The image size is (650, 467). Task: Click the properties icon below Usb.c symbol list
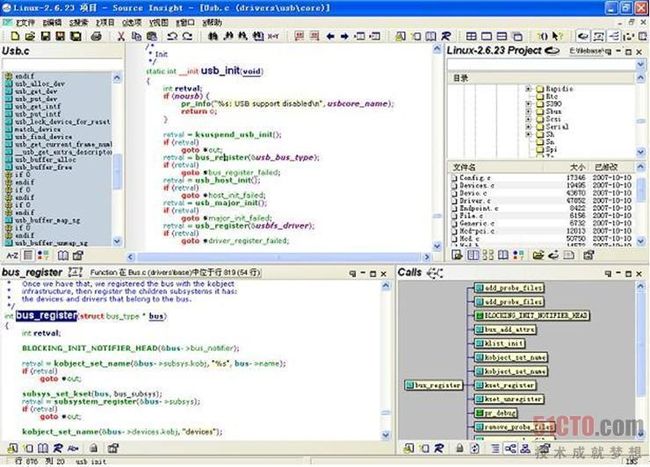[x=78, y=255]
